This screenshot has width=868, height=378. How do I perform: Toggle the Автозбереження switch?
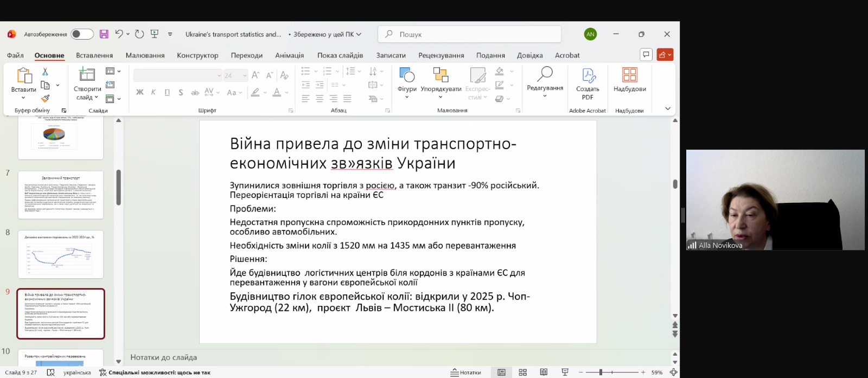pyautogui.click(x=82, y=34)
